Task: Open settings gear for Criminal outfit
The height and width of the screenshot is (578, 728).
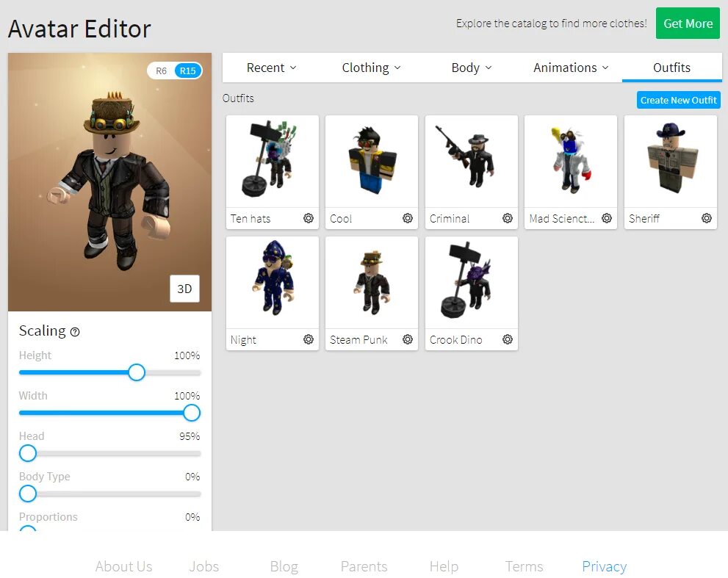Action: (x=508, y=218)
